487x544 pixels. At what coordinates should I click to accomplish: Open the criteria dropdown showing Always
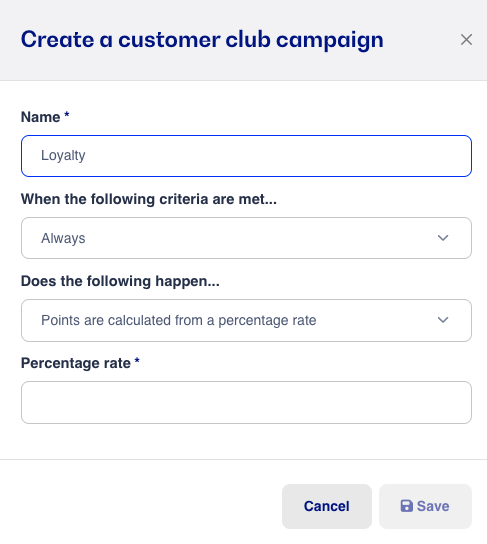tap(246, 238)
